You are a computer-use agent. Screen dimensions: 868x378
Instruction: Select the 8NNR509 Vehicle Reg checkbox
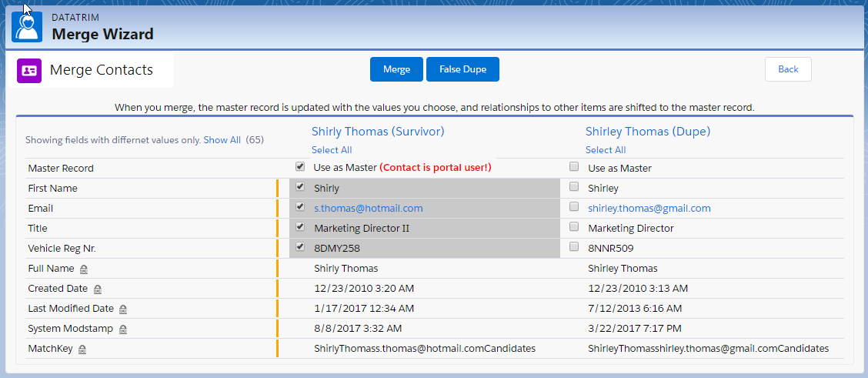point(574,247)
